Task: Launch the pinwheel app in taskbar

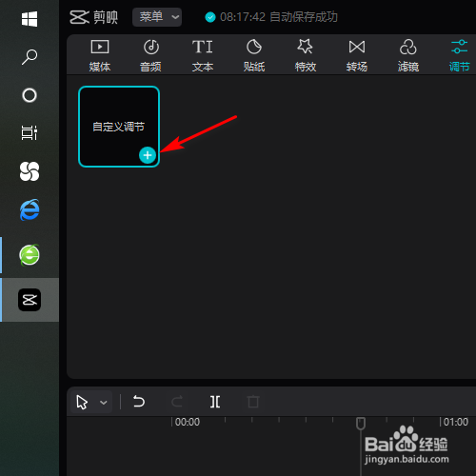Action: [x=30, y=171]
